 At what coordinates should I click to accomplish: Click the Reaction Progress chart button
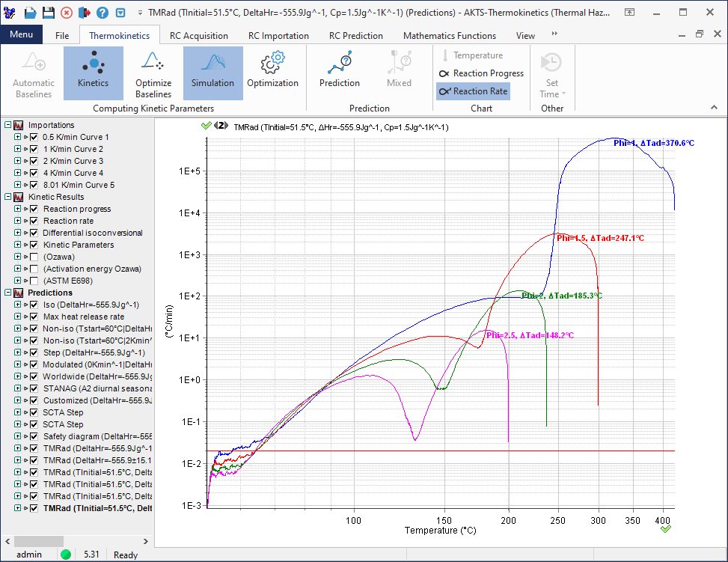[481, 73]
